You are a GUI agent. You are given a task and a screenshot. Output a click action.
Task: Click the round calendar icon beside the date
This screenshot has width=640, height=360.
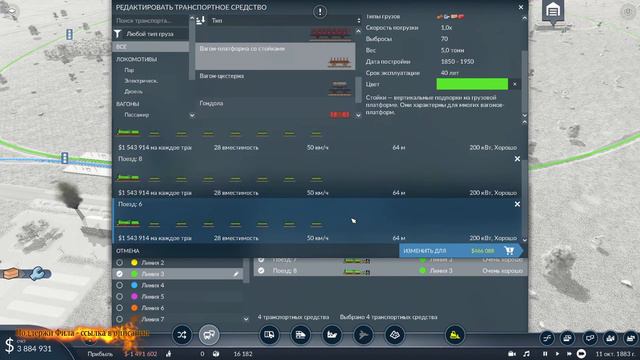[x=581, y=353]
